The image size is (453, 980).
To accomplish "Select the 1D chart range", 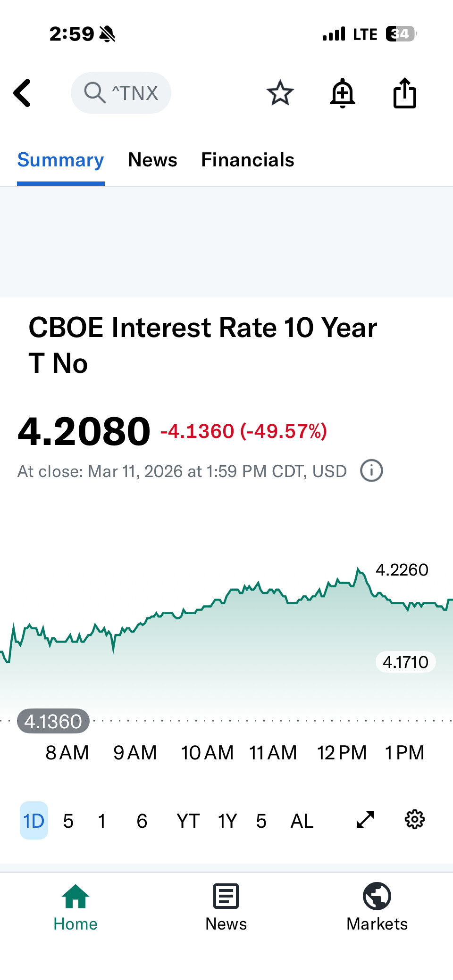I will (x=34, y=821).
